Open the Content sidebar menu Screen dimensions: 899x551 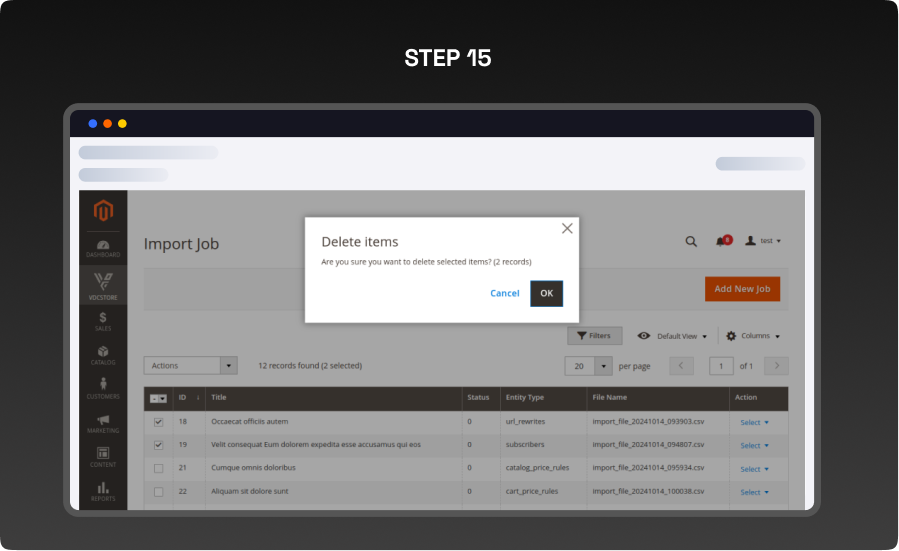point(103,457)
